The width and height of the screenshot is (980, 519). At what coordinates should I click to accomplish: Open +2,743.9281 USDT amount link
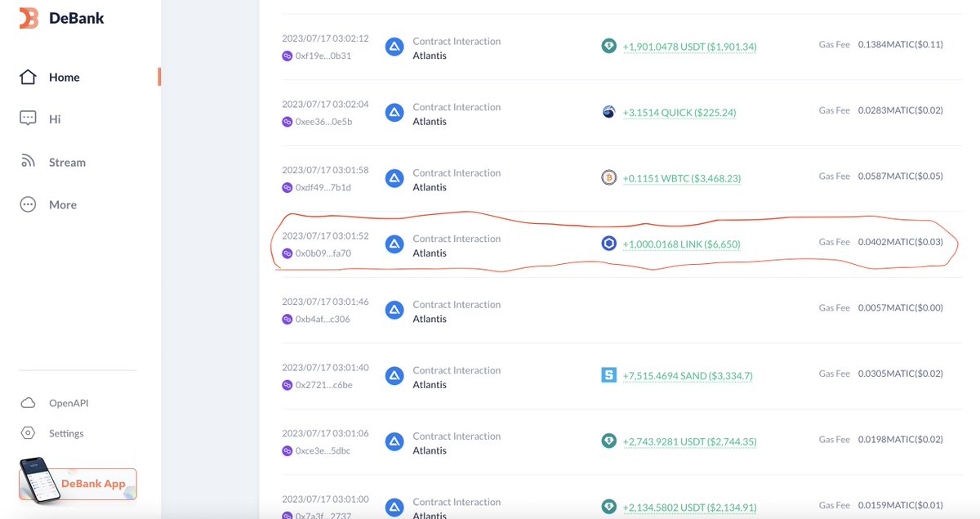(x=689, y=442)
